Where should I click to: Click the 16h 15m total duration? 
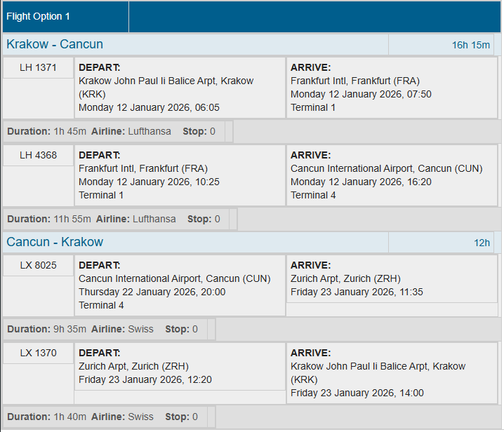coord(470,45)
